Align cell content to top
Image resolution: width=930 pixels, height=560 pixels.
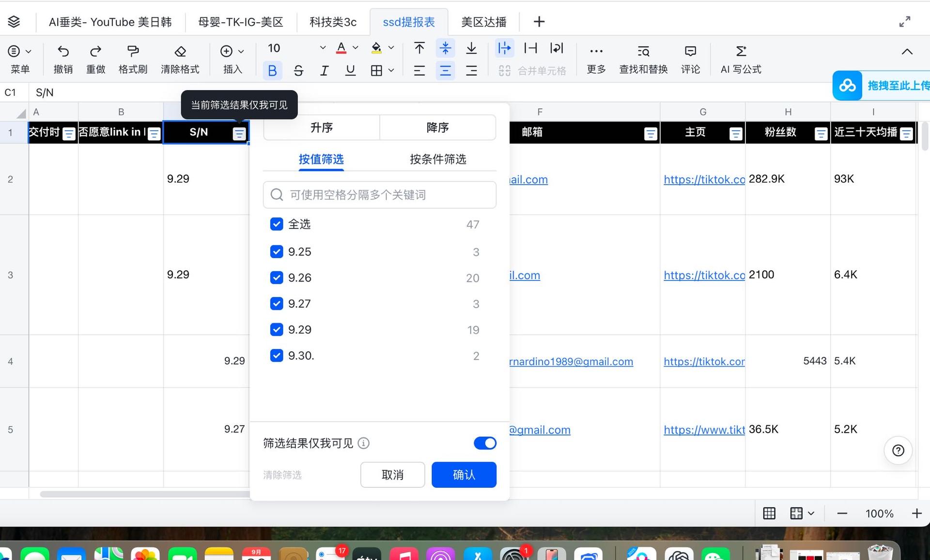coord(419,48)
